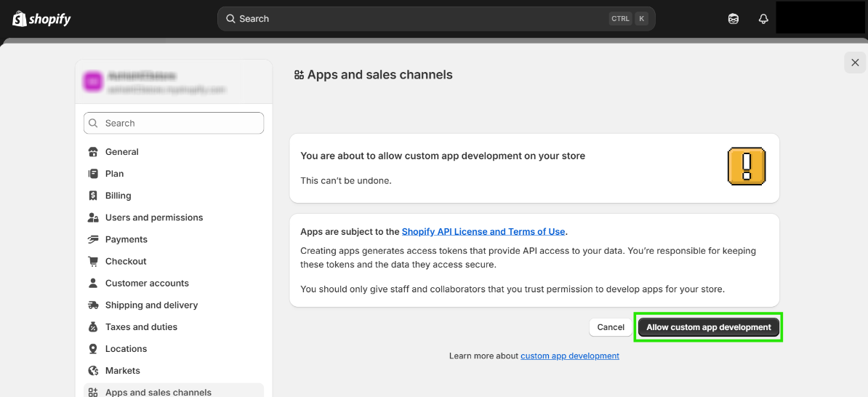Go to Users and permissions
868x397 pixels.
(x=153, y=217)
